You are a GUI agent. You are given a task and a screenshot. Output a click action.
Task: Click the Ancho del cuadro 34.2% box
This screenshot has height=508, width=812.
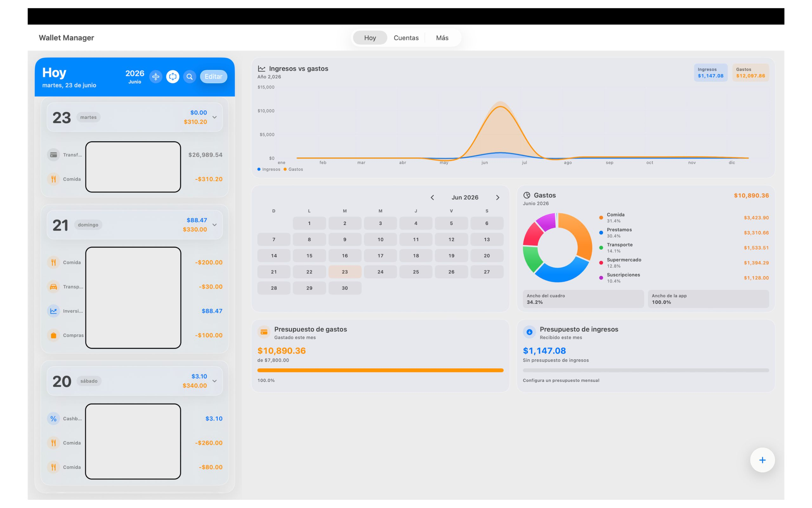[583, 299]
